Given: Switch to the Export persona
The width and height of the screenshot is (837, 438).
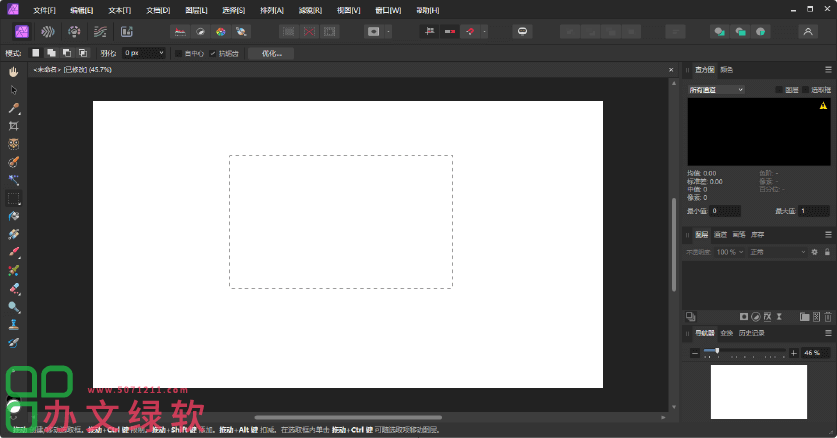Looking at the screenshot, I should coord(127,31).
